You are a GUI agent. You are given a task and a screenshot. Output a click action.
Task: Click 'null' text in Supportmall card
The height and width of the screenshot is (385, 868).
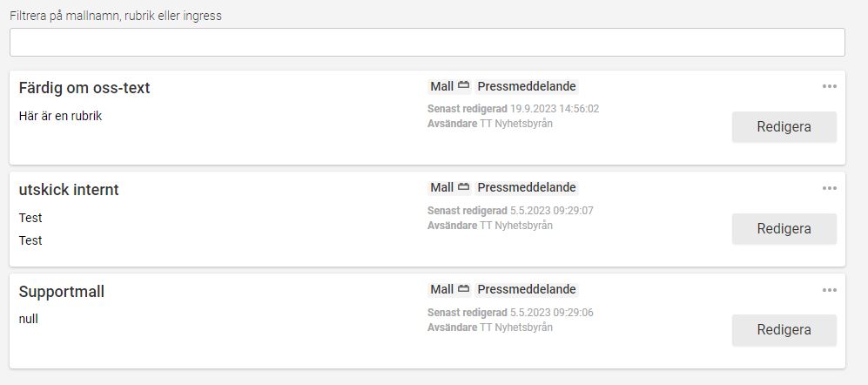28,319
